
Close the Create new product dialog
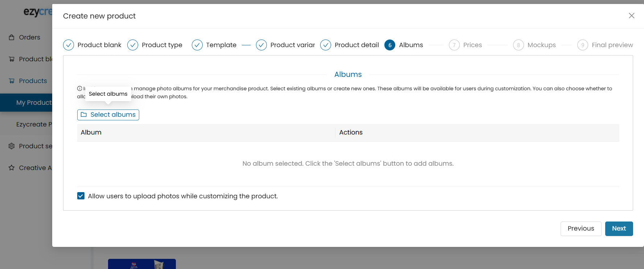coord(631,16)
